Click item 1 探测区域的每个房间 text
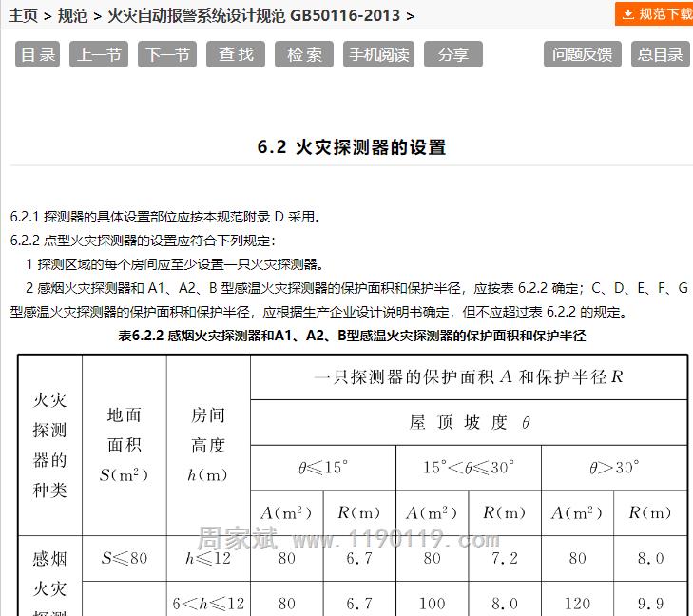693x616 pixels. click(176, 264)
